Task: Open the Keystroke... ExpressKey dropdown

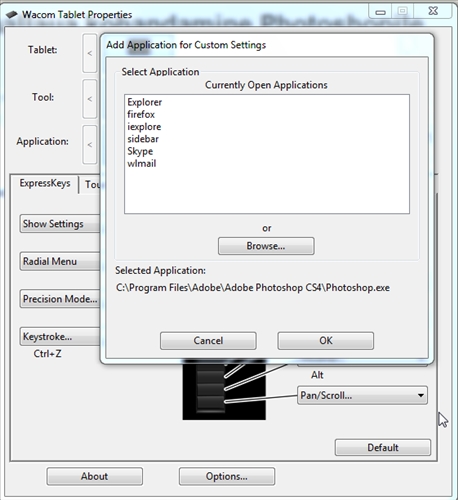Action: pos(60,337)
